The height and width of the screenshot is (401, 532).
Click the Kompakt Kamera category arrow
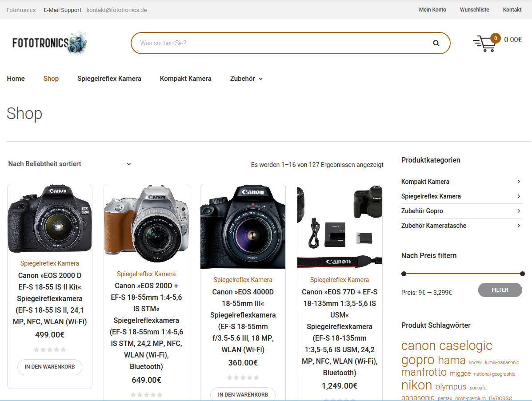518,182
